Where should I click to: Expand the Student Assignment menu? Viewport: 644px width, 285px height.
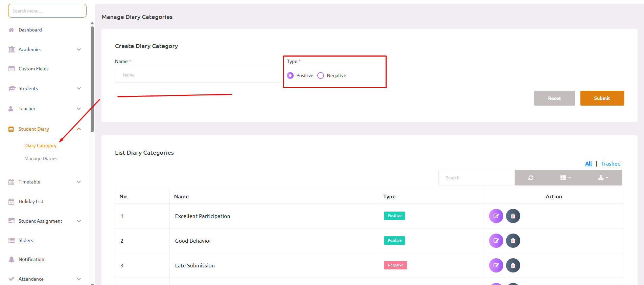point(78,221)
